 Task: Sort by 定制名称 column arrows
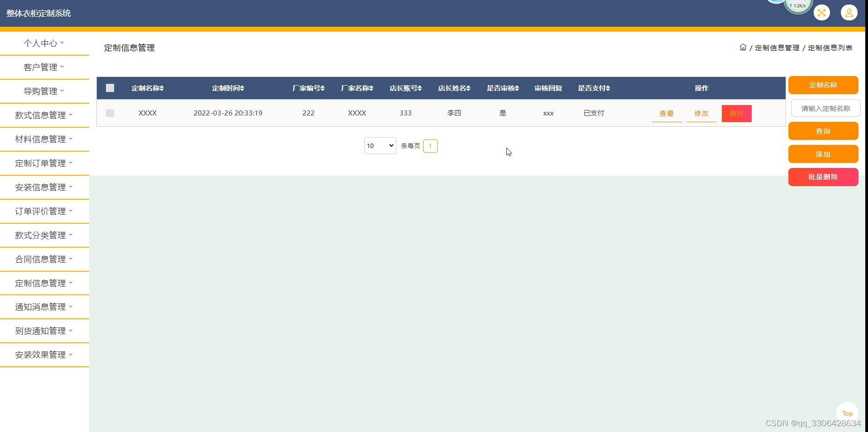[162, 88]
